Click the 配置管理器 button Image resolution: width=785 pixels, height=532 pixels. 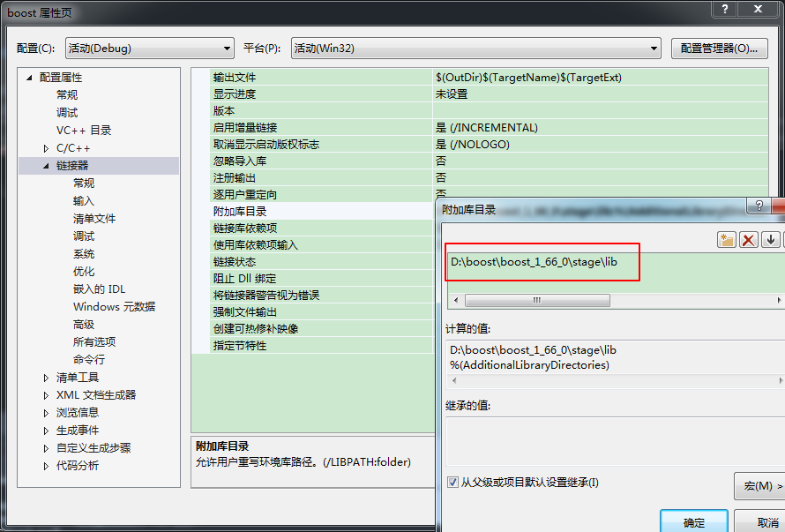[719, 49]
